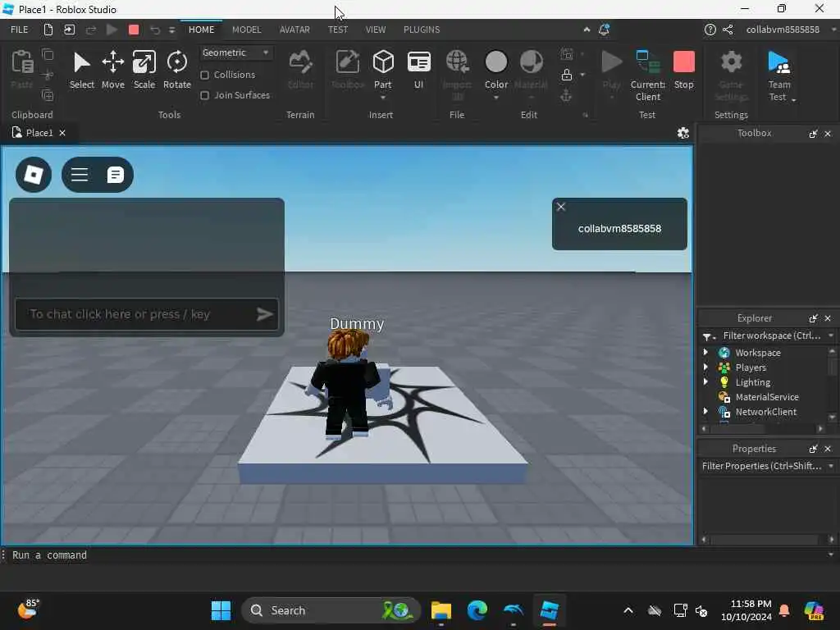Switch to the PLUGINS tab
This screenshot has height=630, width=840.
422,30
